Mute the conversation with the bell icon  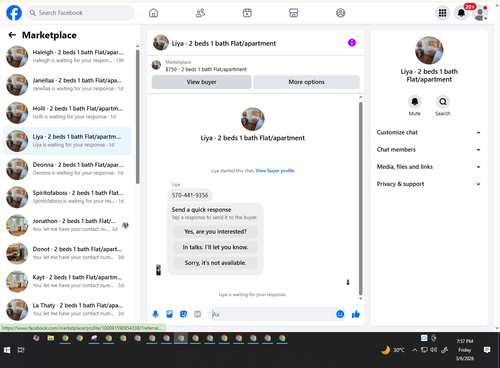coord(415,101)
